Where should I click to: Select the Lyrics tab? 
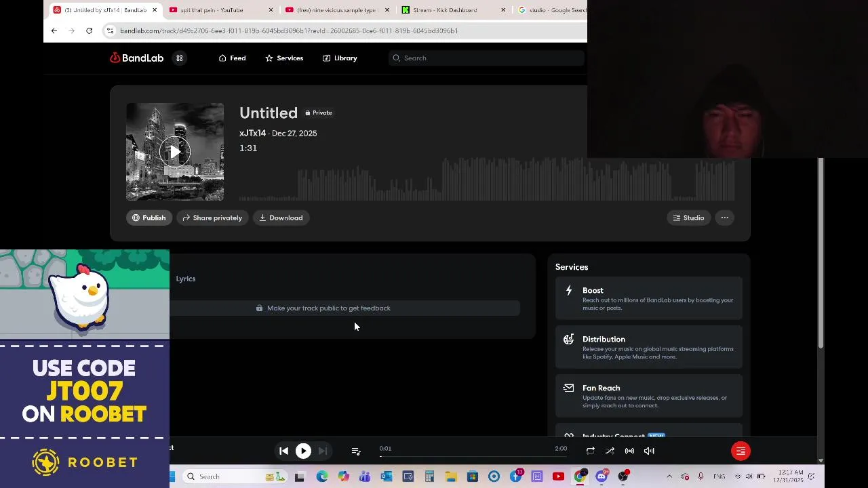pyautogui.click(x=186, y=279)
